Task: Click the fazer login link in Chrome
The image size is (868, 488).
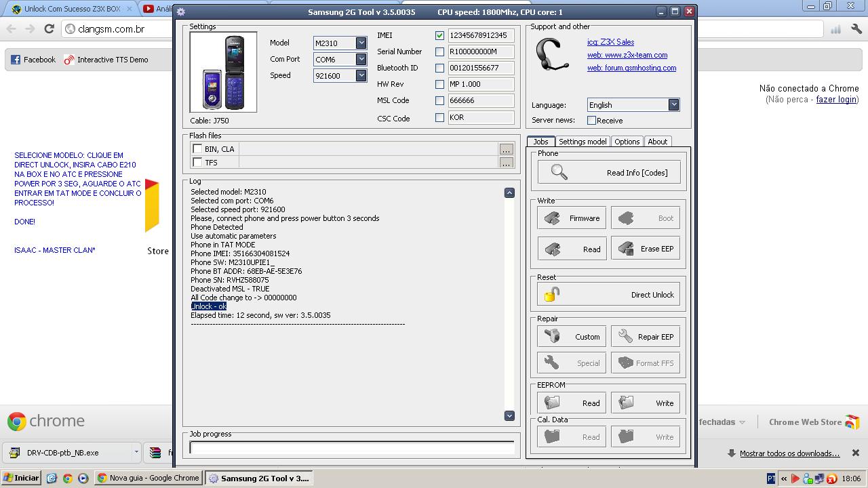Action: (x=836, y=100)
